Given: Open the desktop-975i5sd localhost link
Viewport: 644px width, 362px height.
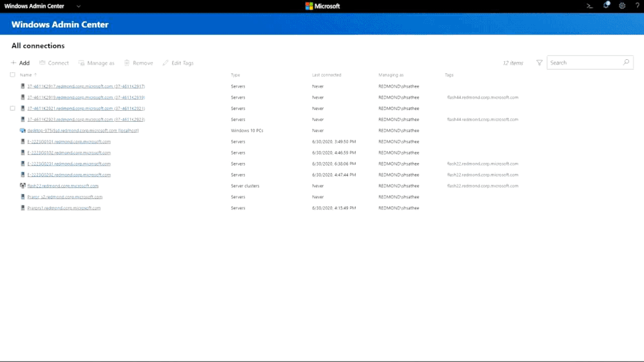Looking at the screenshot, I should [83, 131].
